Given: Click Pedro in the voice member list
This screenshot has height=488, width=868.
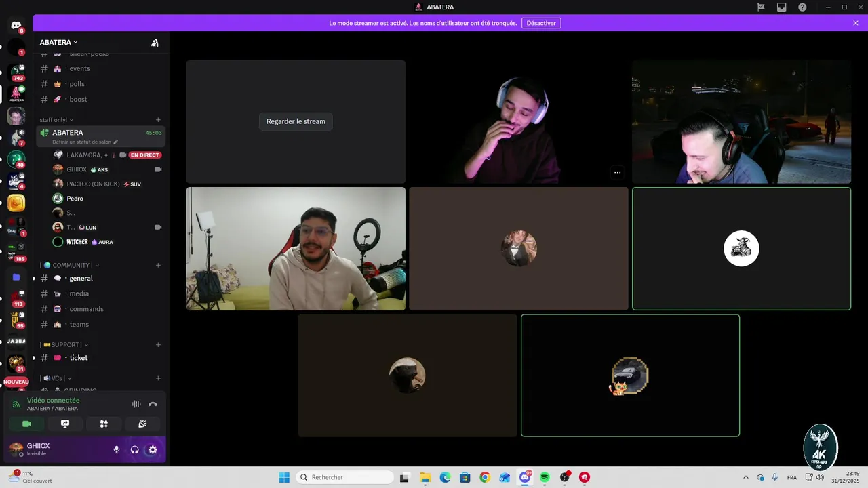Looking at the screenshot, I should coord(75,199).
